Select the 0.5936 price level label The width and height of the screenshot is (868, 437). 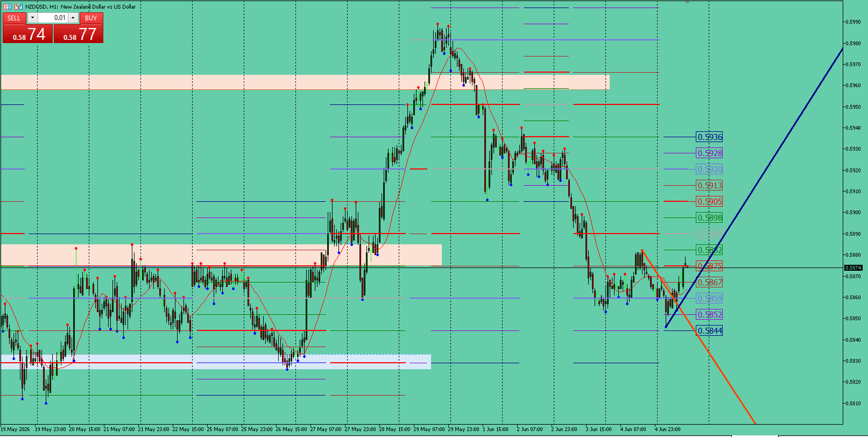coord(709,137)
